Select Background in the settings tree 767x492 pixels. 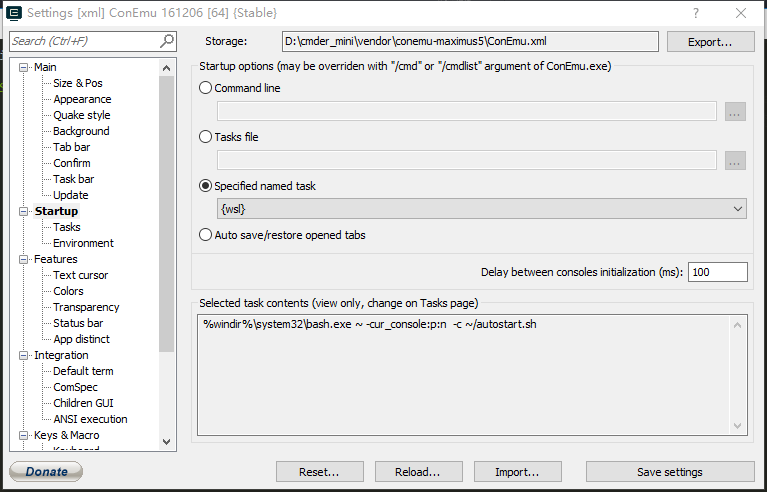(81, 131)
